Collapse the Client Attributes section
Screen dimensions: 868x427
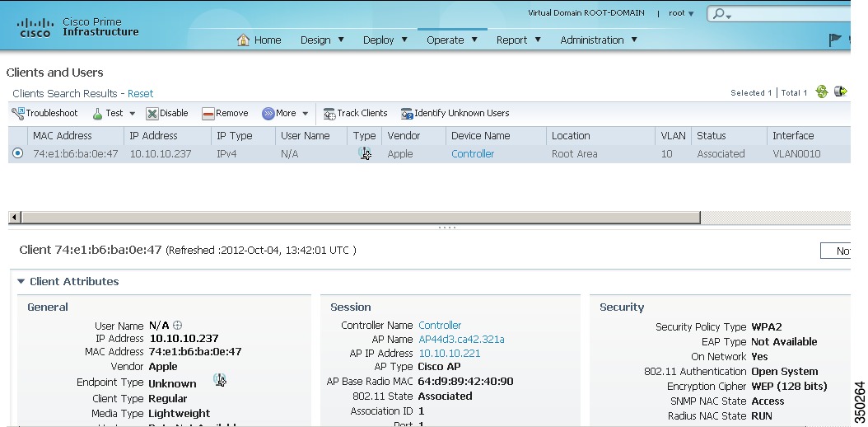[x=21, y=281]
